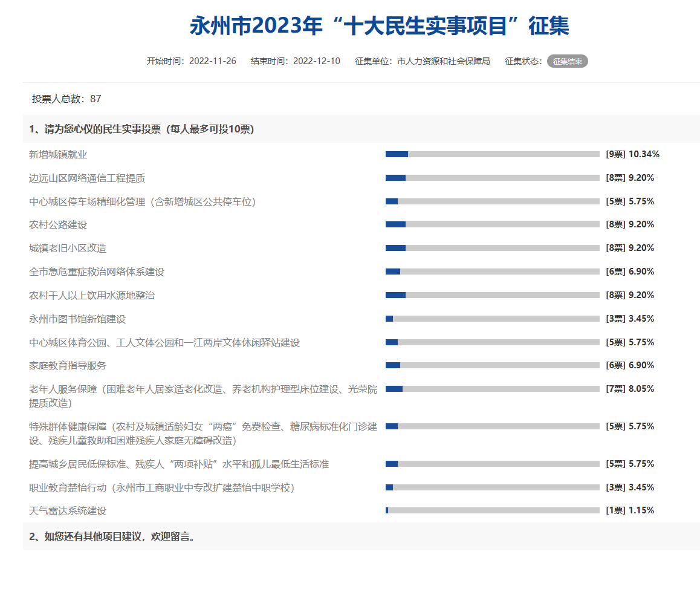Screen dimensions: 700x595
Task: Click question 1 heading 请为您心仪的民生实事投票
Action: (x=141, y=129)
